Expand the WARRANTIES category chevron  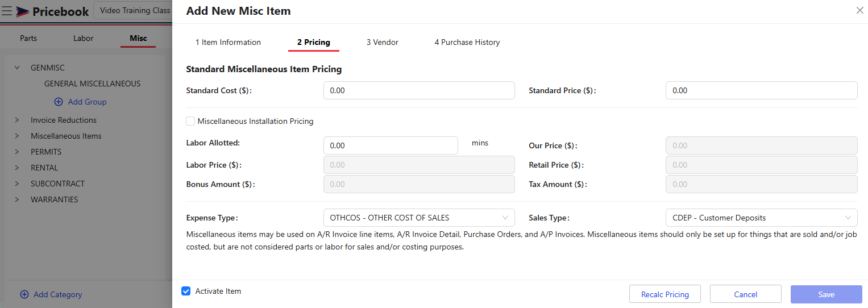pos(17,199)
